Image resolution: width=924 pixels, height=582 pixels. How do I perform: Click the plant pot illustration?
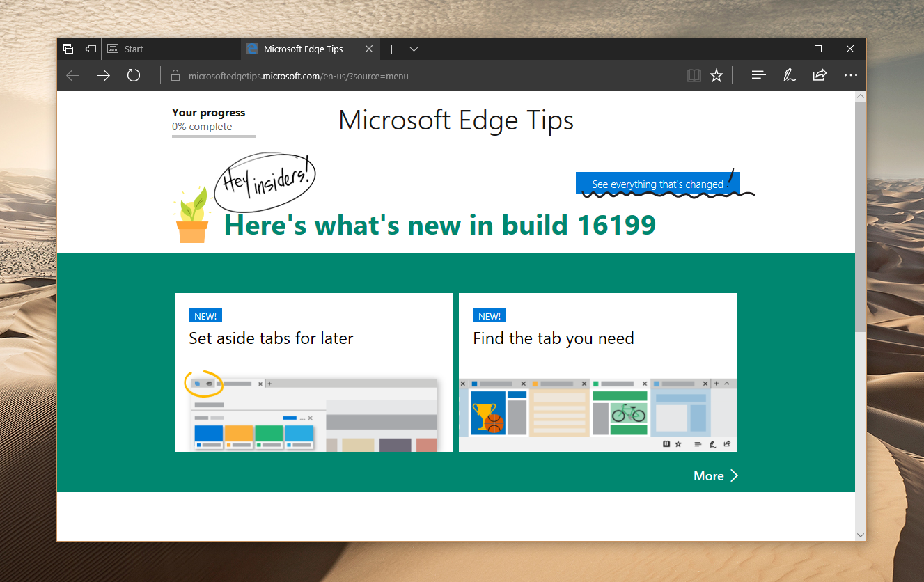[x=192, y=215]
